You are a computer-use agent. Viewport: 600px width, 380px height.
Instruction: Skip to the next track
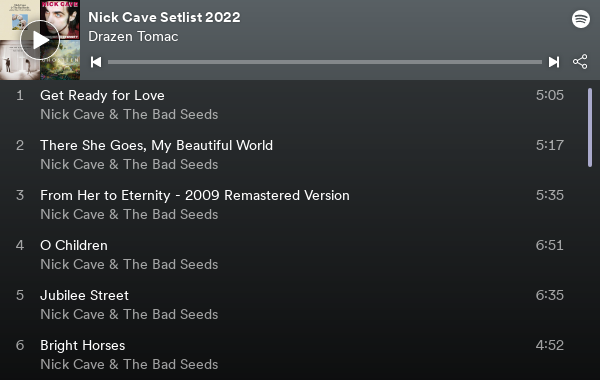coord(554,62)
